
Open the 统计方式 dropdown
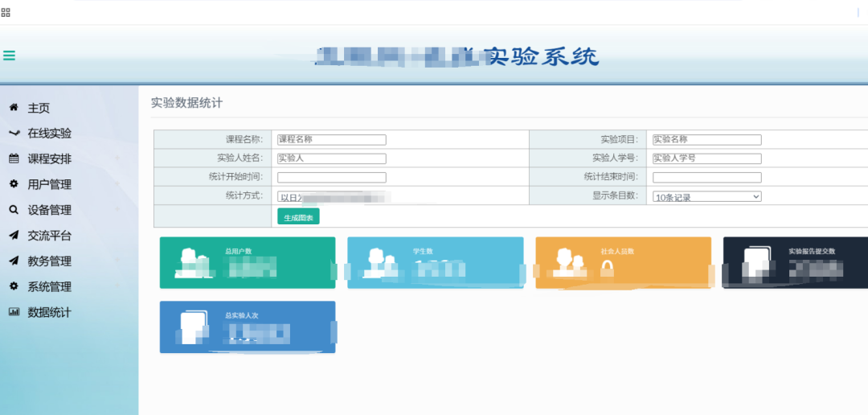pos(332,196)
